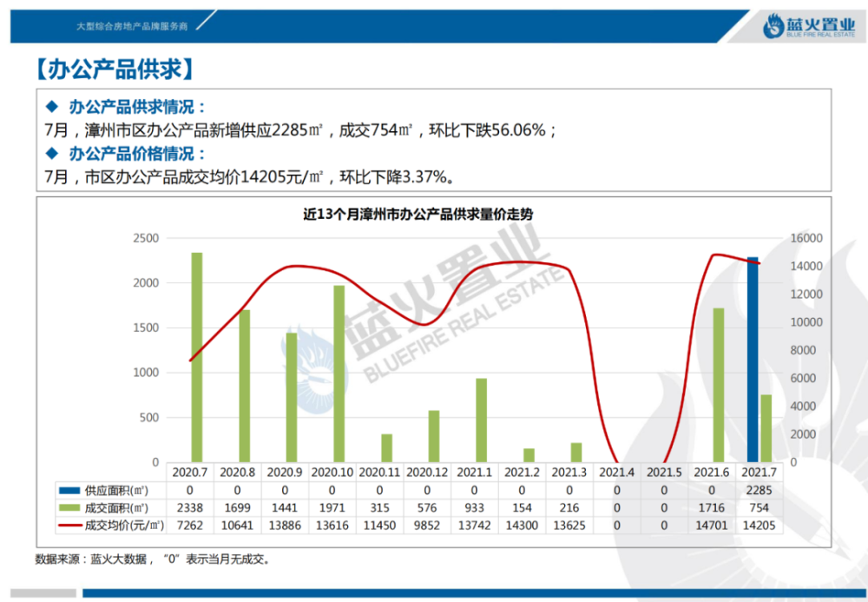Click table cell 754 in 成交面积 row

tap(759, 508)
